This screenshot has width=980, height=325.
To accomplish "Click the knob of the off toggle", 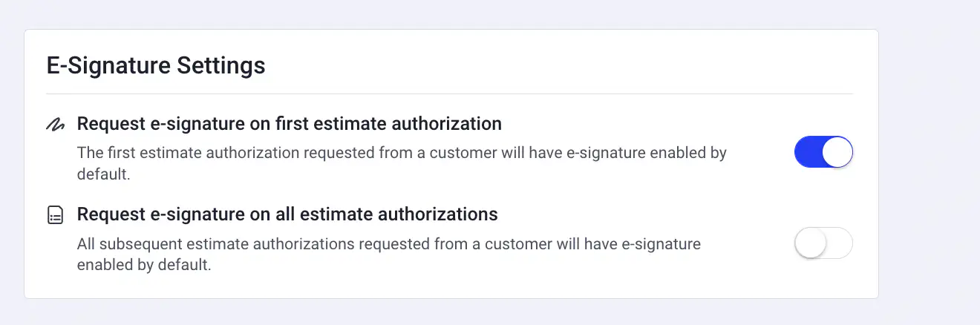I will click(809, 243).
